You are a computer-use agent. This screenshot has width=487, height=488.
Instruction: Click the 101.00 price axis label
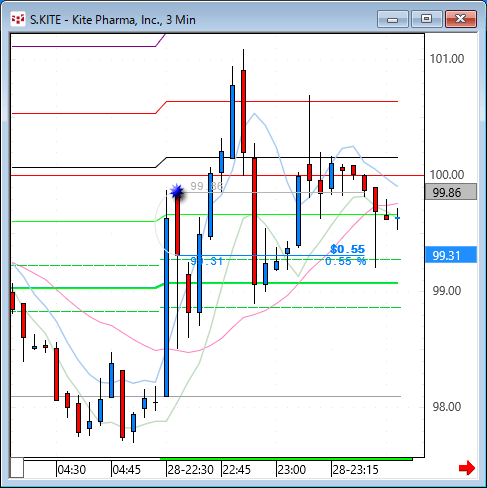(x=447, y=59)
